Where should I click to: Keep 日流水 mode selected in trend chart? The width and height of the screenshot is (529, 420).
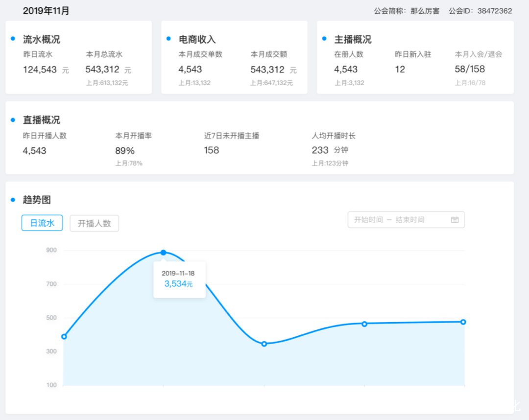coord(42,223)
